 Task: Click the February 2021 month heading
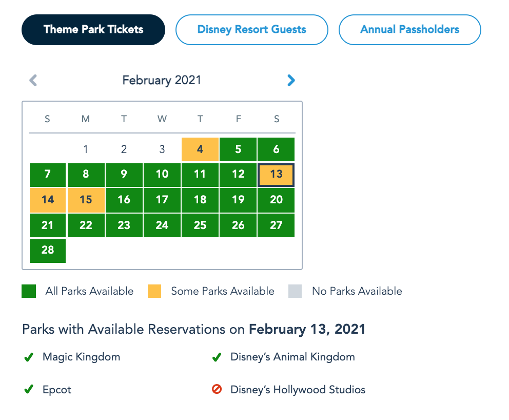(162, 80)
